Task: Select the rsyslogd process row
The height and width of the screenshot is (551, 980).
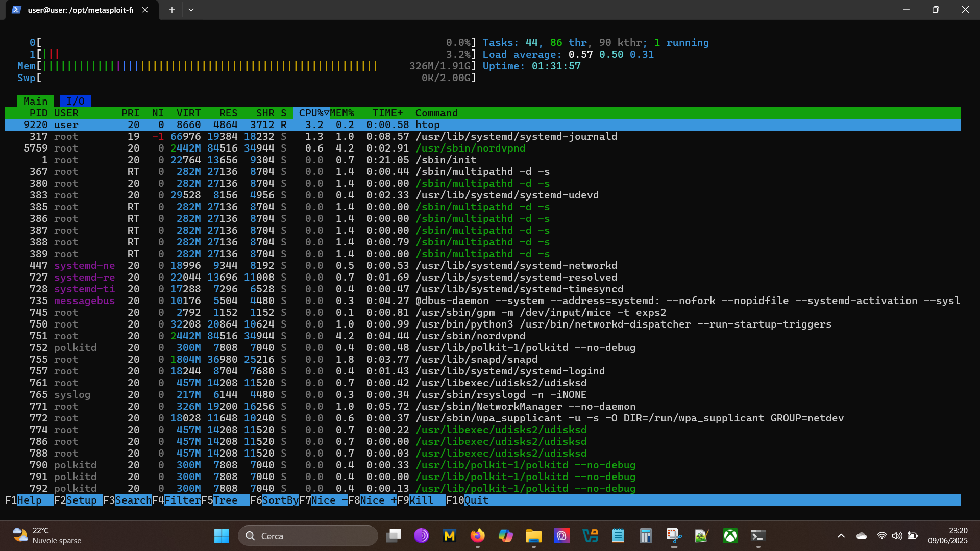Action: 483,394
